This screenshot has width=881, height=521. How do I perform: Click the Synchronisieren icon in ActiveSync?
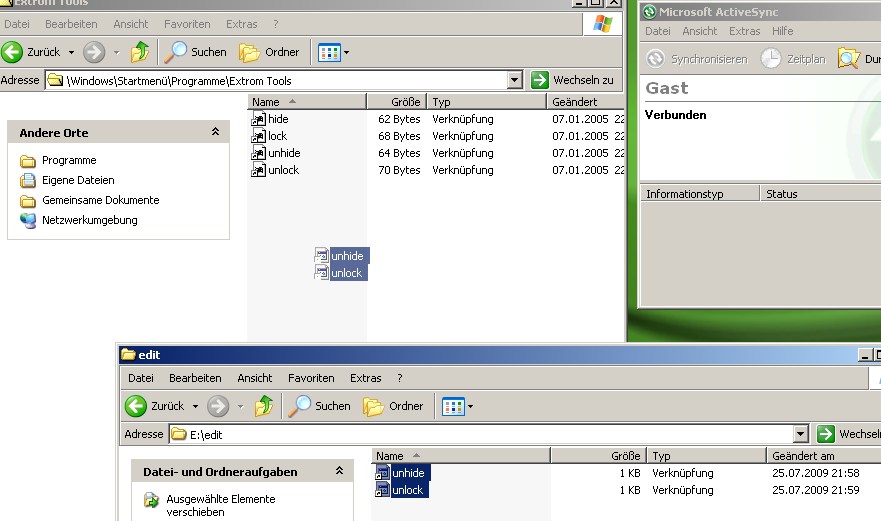click(x=656, y=59)
